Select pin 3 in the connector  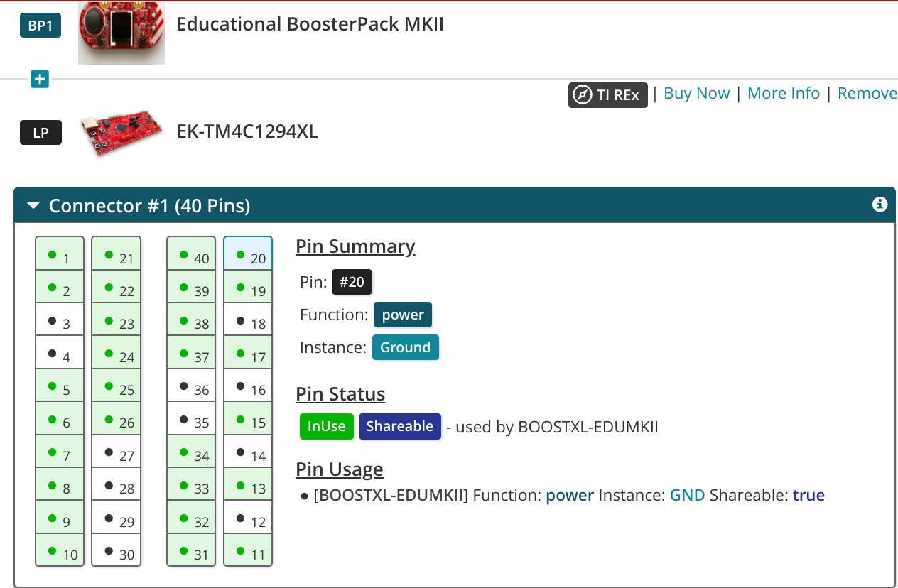[x=60, y=320]
